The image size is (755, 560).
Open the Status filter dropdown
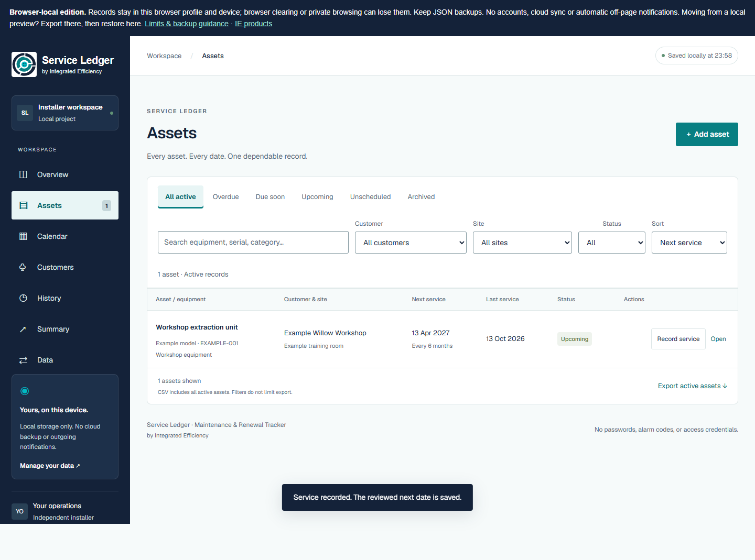tap(612, 243)
